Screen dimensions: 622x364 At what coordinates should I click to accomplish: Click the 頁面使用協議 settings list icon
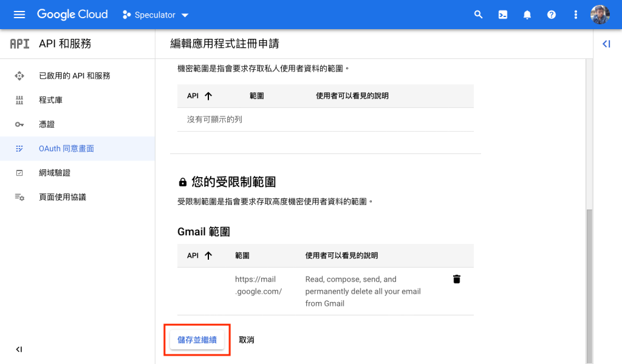click(x=19, y=197)
